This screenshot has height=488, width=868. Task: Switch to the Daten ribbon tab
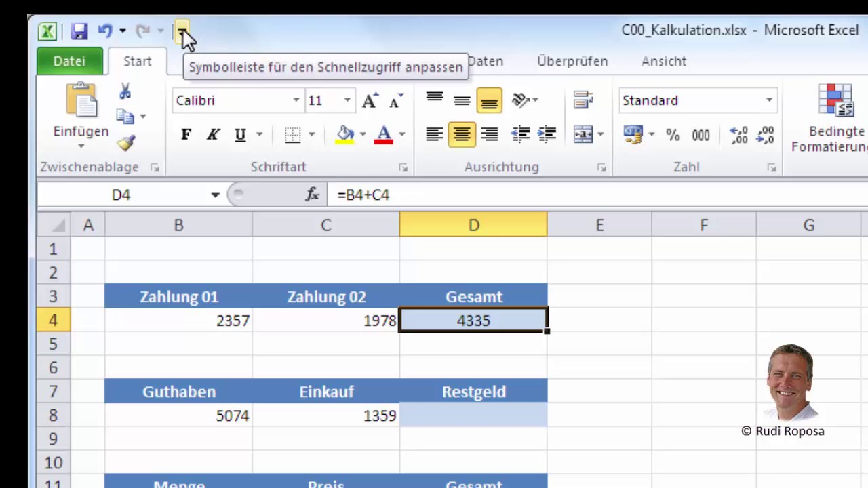[486, 61]
